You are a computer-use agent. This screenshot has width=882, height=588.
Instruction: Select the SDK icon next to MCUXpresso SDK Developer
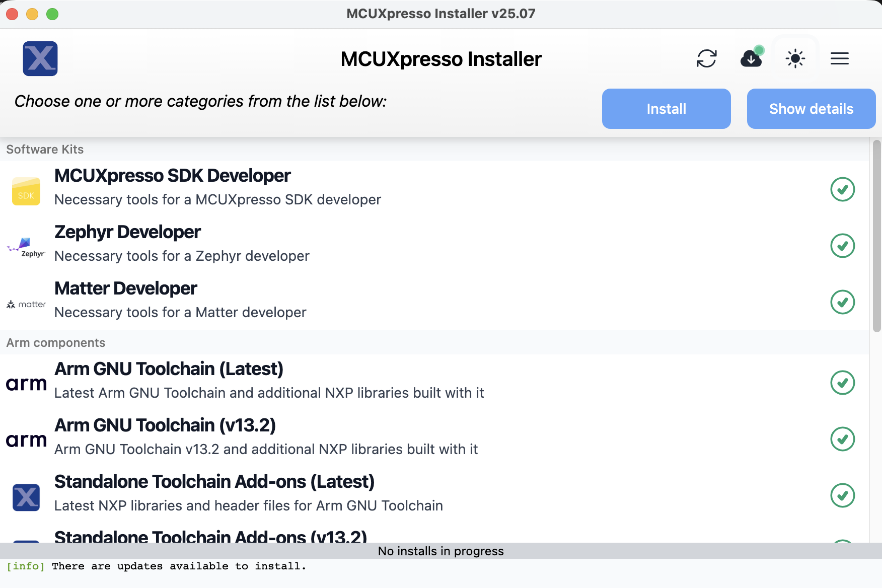coord(26,191)
